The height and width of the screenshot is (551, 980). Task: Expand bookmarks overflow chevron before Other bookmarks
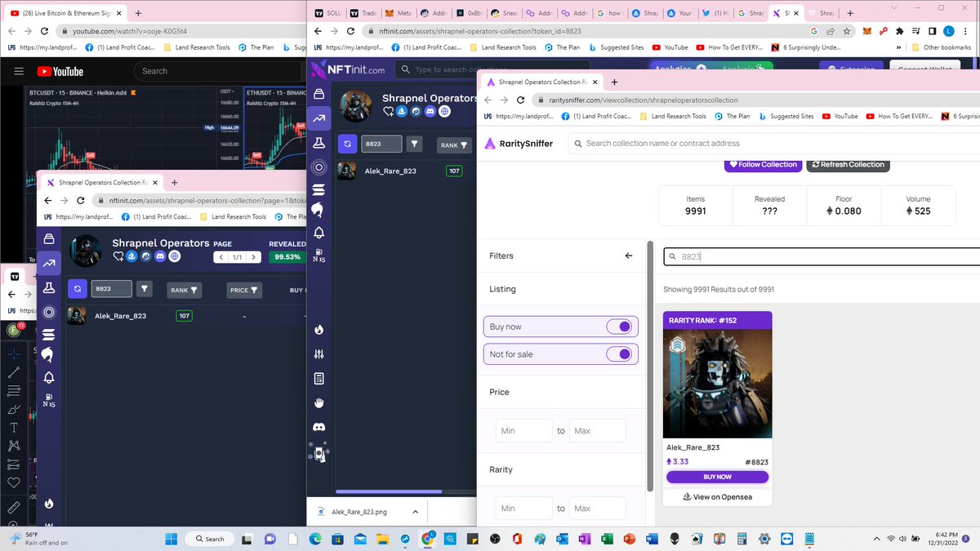click(x=898, y=47)
